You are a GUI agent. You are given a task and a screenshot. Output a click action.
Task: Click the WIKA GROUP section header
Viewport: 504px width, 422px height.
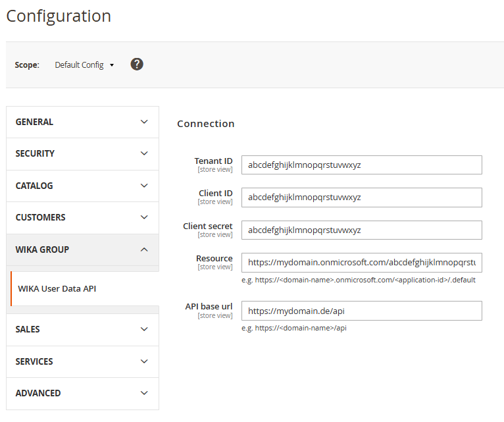(x=43, y=250)
